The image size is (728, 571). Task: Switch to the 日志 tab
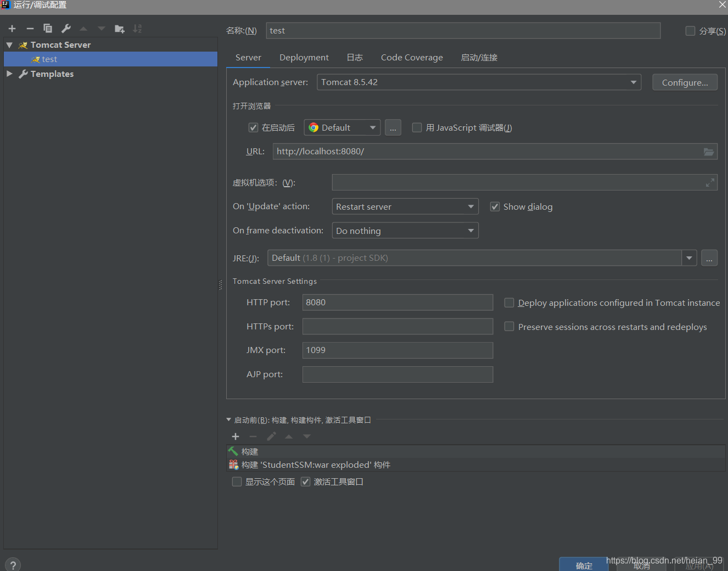click(355, 58)
